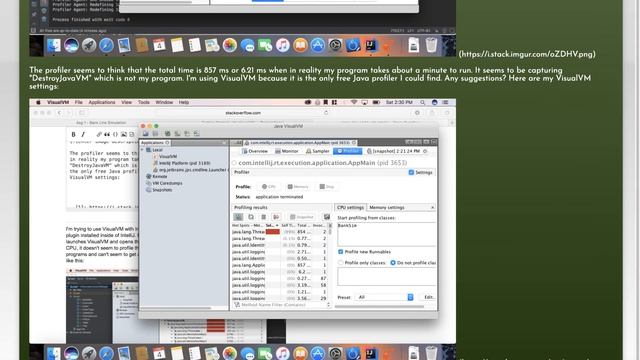Screen dimensions: 640x360
Task: Click the stackoverflow.com address bar in Safari
Action: pos(243,113)
